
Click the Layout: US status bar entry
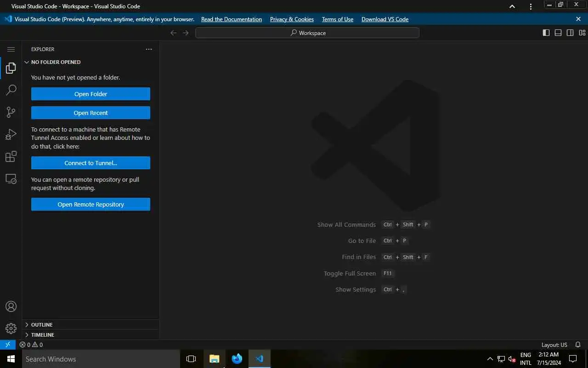tap(554, 345)
